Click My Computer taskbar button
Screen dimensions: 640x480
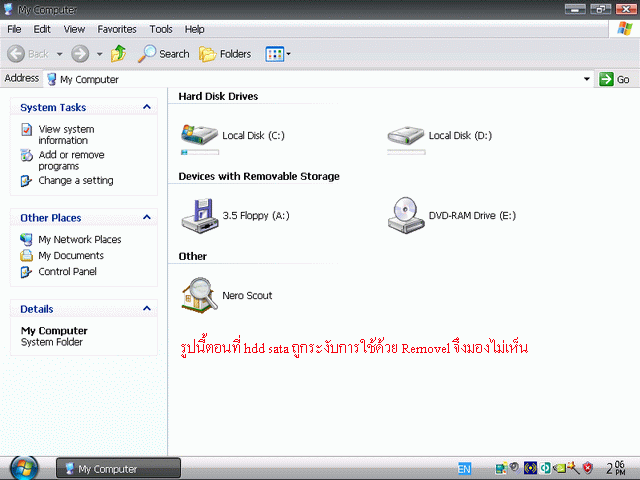click(118, 468)
